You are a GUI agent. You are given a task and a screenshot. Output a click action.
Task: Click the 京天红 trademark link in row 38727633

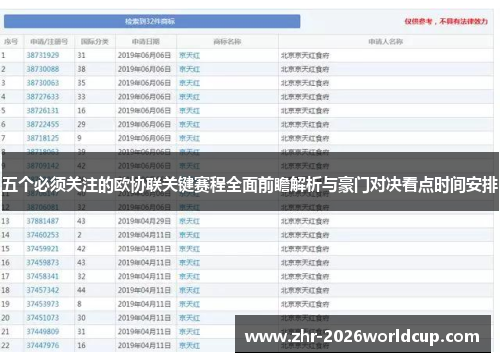pyautogui.click(x=189, y=97)
